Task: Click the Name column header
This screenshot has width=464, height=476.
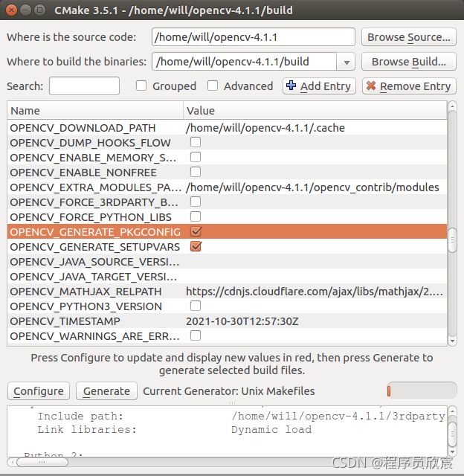Action: [95, 111]
